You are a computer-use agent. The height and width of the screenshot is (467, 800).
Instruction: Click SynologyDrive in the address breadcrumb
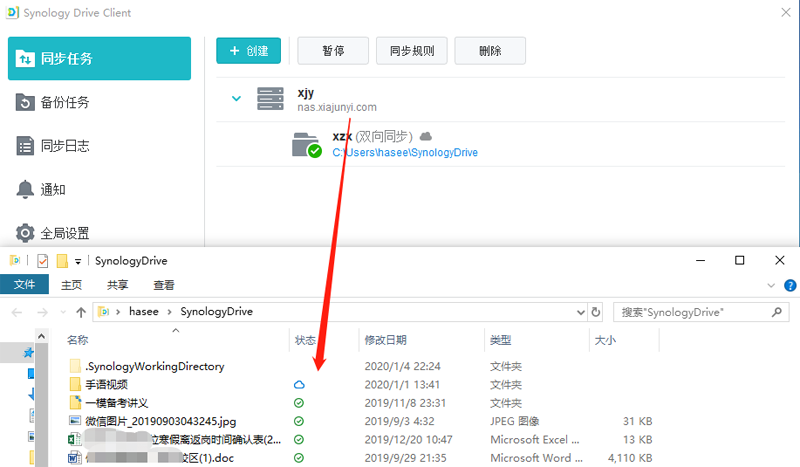(x=216, y=311)
